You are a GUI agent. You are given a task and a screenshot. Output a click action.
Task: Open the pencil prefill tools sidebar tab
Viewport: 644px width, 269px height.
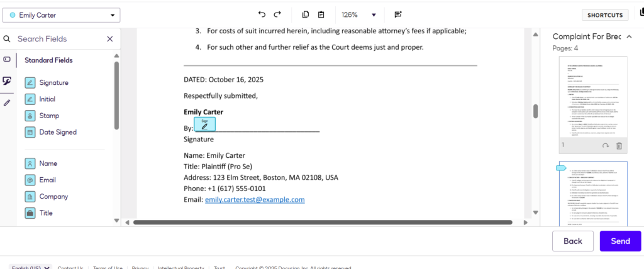(x=7, y=102)
